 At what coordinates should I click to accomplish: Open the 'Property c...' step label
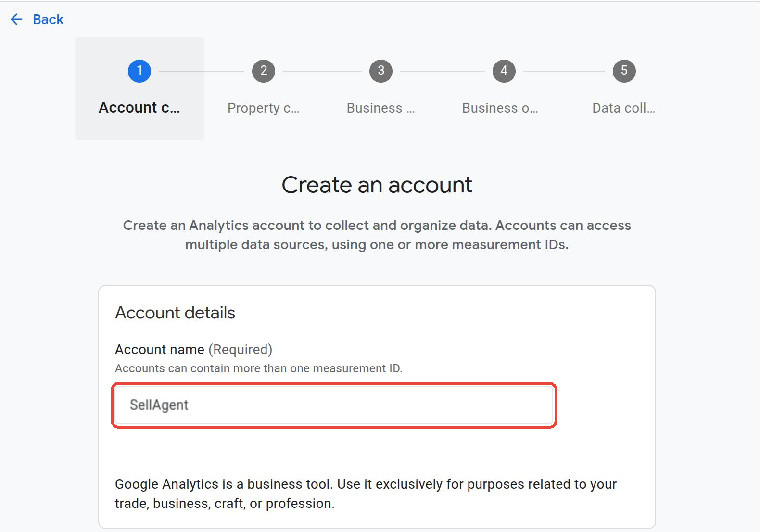[264, 108]
